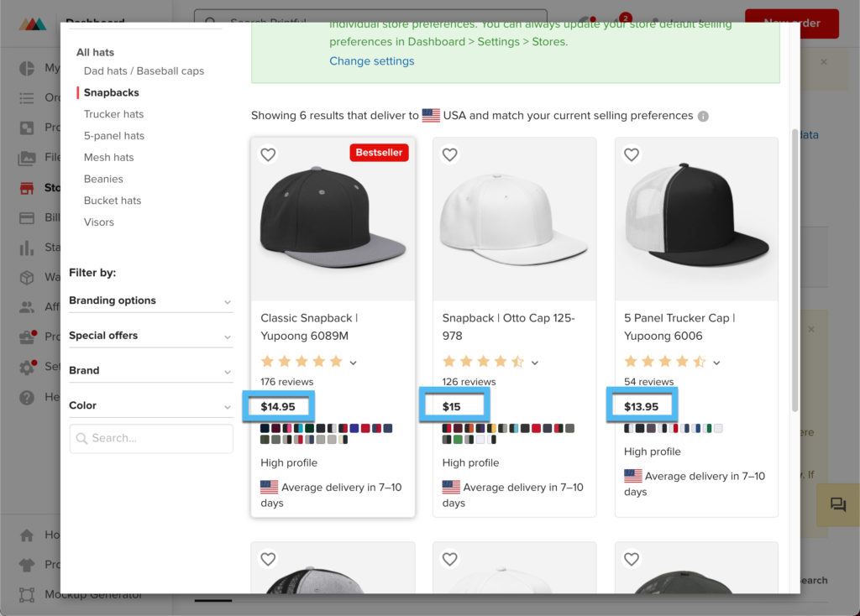Open rating breakdown for Otto Cap 125-978
860x616 pixels.
pyautogui.click(x=535, y=363)
